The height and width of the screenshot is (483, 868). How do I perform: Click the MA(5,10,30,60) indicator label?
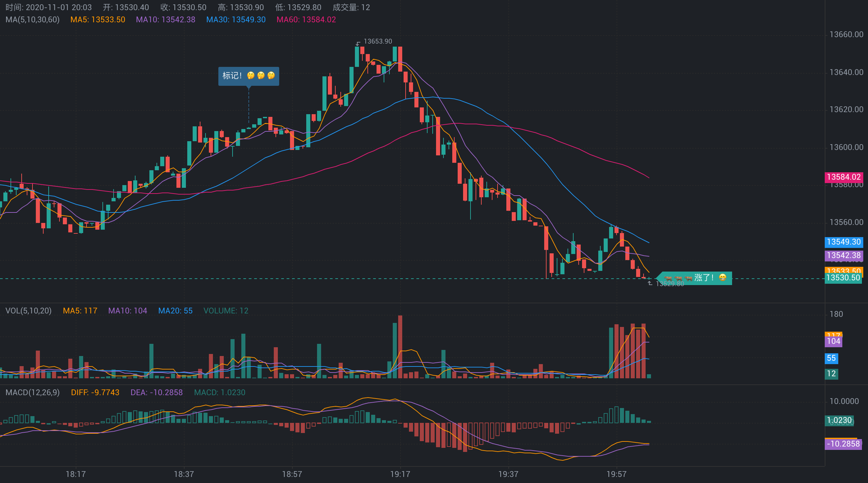(x=32, y=20)
